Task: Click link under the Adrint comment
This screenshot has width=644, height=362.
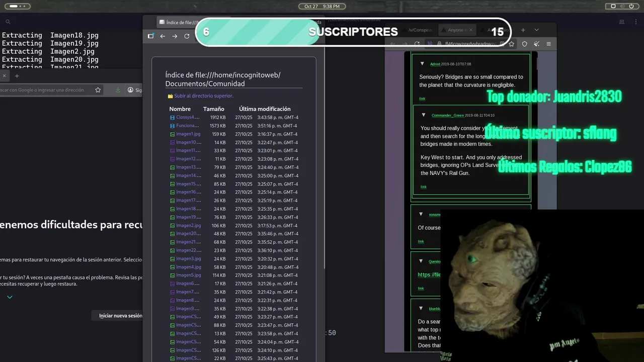Action: pyautogui.click(x=422, y=99)
